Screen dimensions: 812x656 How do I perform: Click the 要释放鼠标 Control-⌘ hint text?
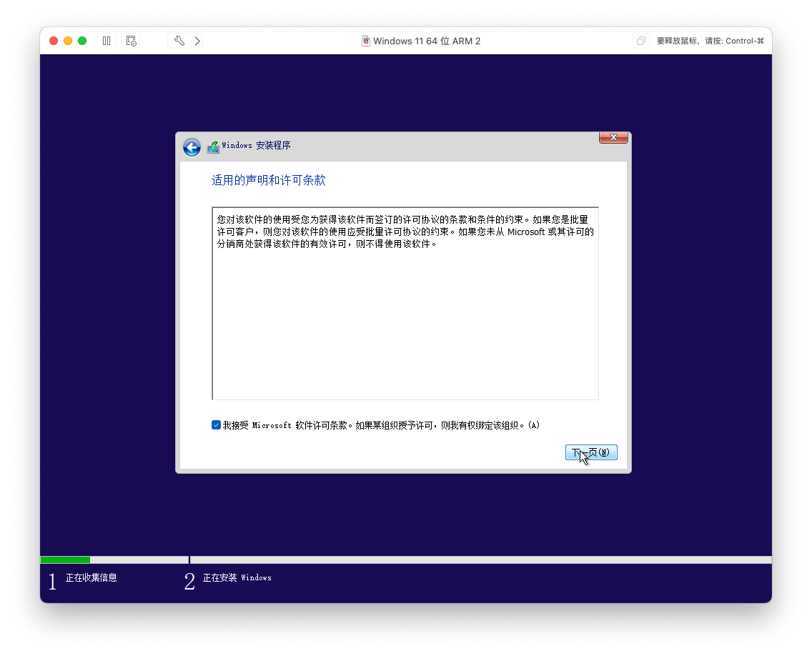tap(710, 41)
